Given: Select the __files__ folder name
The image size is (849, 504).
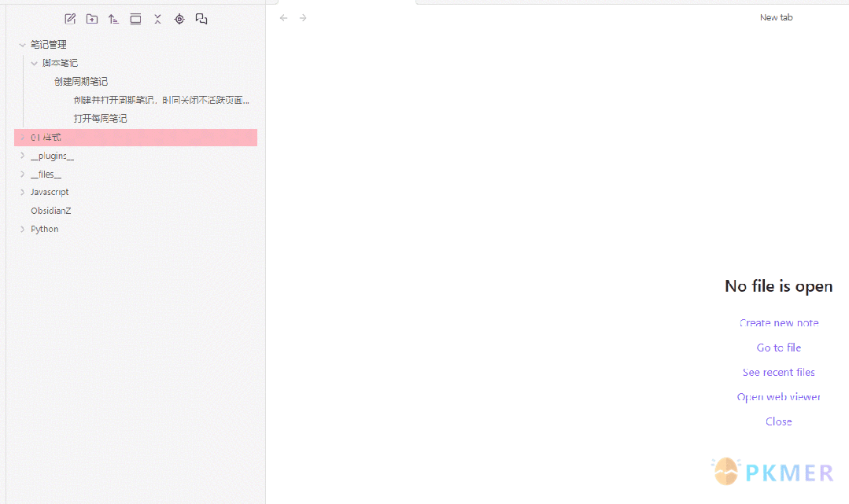Looking at the screenshot, I should 46,175.
